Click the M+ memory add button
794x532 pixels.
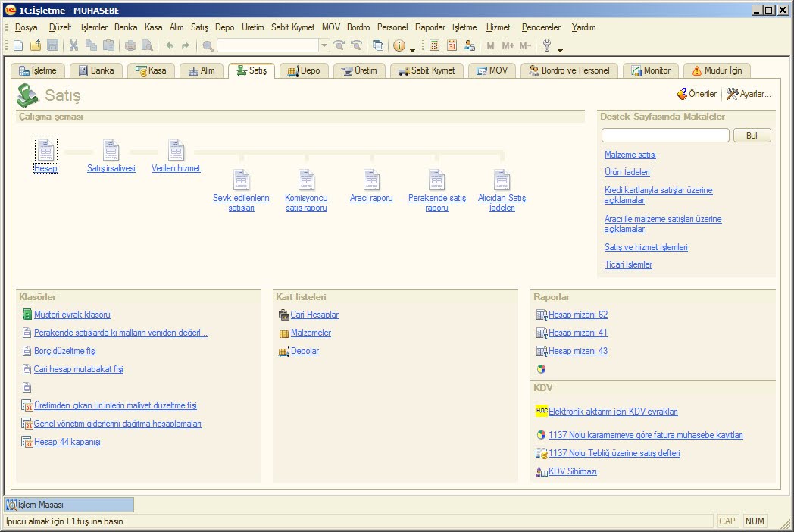pos(508,45)
